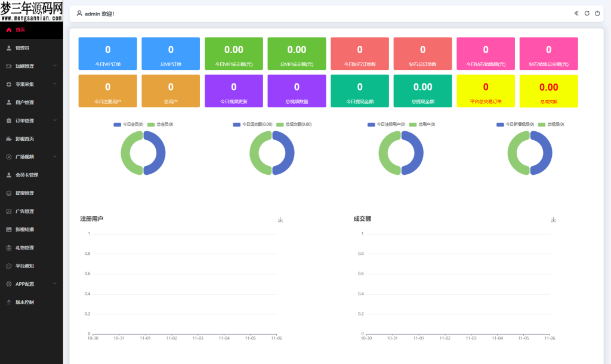Open the 提现管理 withdrawal management icon
This screenshot has height=364, width=611.
coord(8,193)
